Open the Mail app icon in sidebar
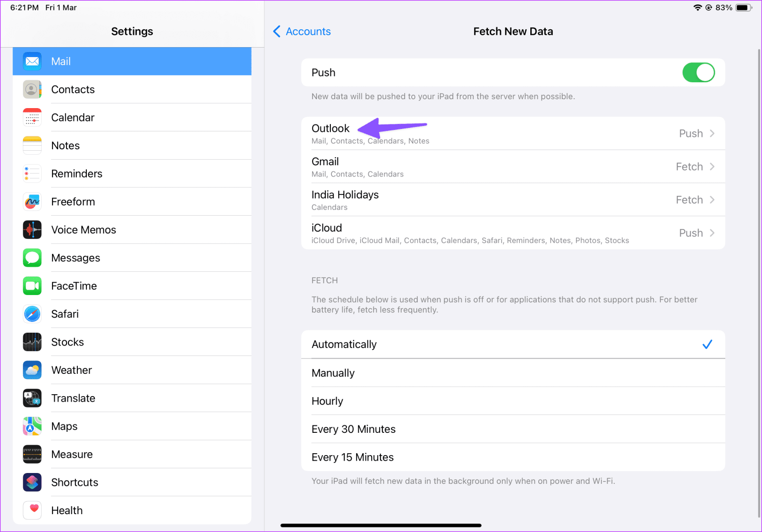This screenshot has height=532, width=762. click(x=32, y=61)
